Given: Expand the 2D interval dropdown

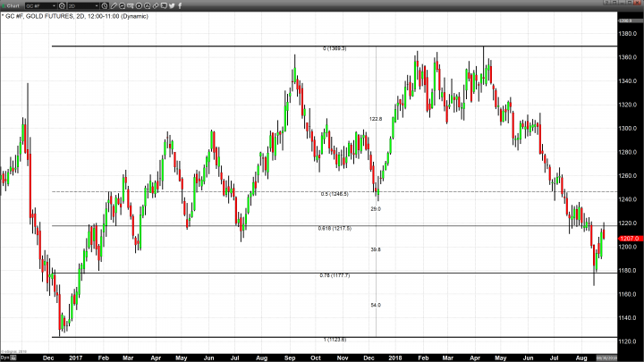Looking at the screenshot, I should tap(96, 6).
